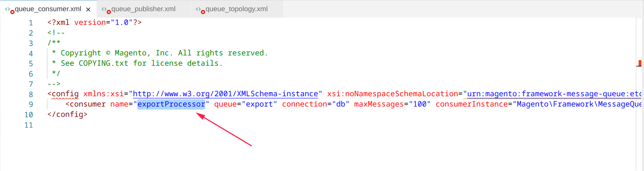Screen dimensions: 644x171
Task: Click the xml version declaration text
Action: tap(95, 22)
